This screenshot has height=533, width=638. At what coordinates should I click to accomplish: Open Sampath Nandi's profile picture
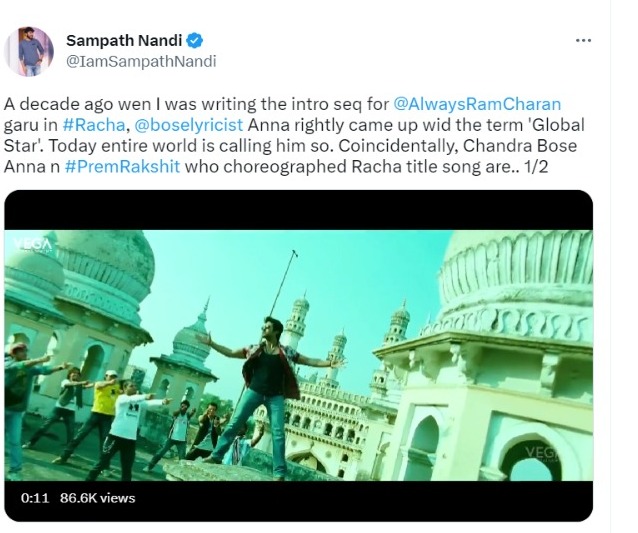pyautogui.click(x=29, y=52)
